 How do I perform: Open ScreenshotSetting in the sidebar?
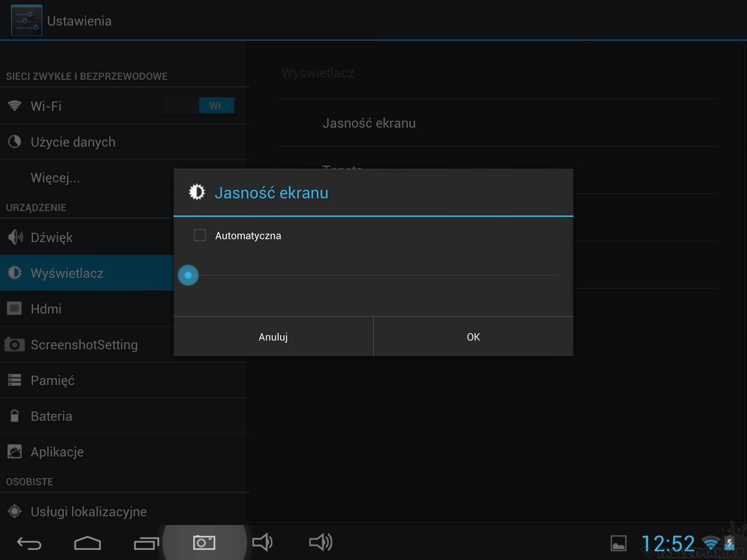tap(84, 345)
